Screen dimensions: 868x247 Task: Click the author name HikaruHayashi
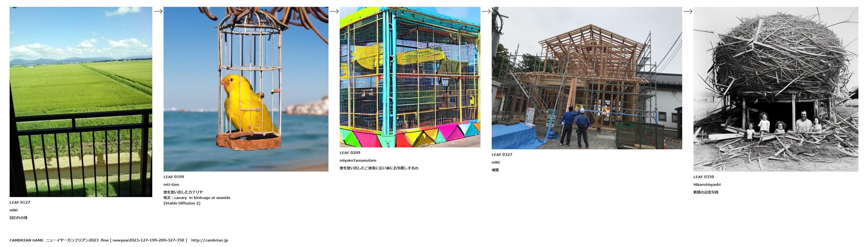[x=707, y=184]
